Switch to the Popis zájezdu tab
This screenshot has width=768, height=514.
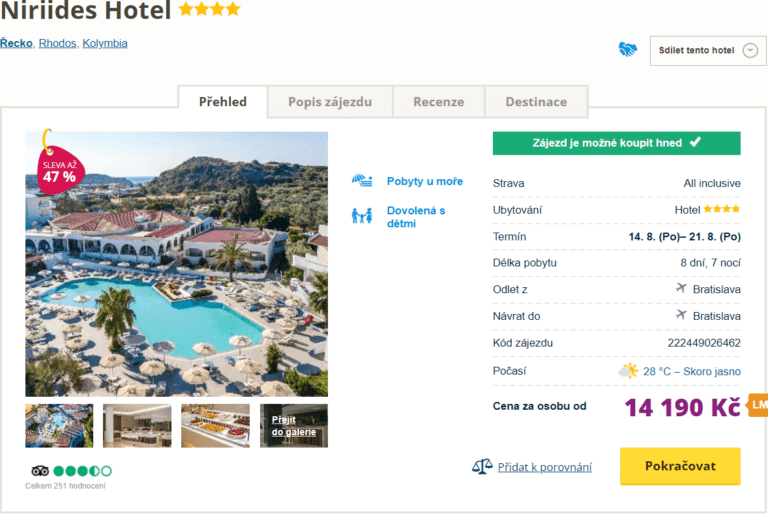pyautogui.click(x=330, y=102)
